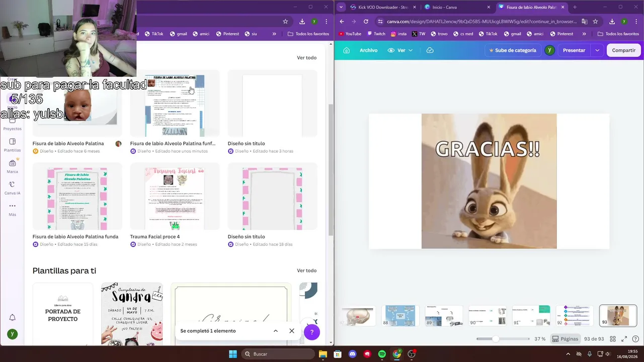Screen dimensions: 644x362
Task: Click the Presentar button
Action: tap(574, 50)
